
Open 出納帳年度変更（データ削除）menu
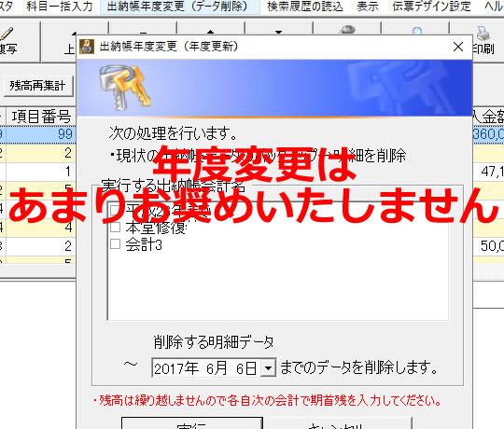pyautogui.click(x=177, y=7)
